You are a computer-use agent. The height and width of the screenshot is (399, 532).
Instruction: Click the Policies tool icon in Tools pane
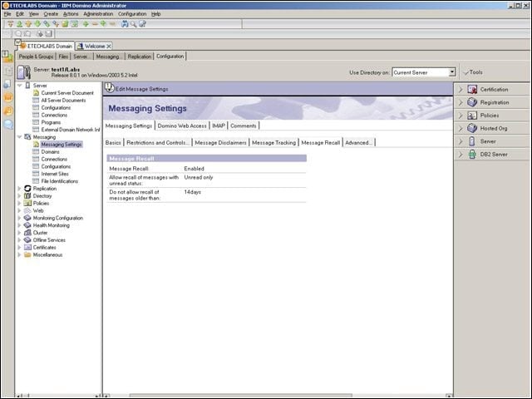click(x=472, y=116)
